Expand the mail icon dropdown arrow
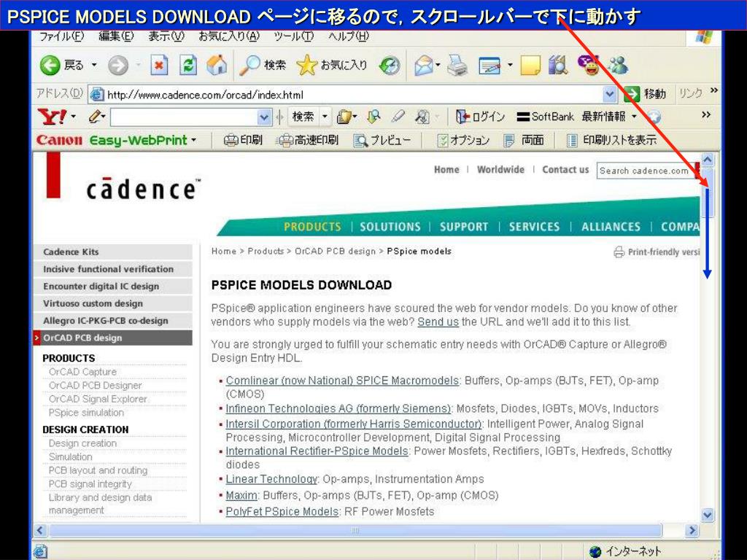Image resolution: width=747 pixels, height=560 pixels. (438, 65)
